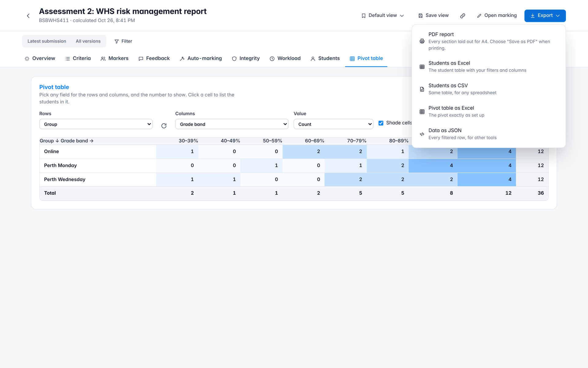This screenshot has width=588, height=368.
Task: Open the Rows Group dropdown
Action: tap(96, 124)
